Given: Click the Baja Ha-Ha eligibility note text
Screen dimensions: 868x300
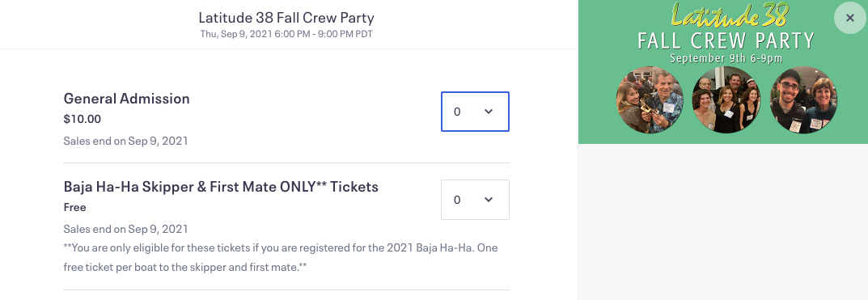Looking at the screenshot, I should [281, 258].
